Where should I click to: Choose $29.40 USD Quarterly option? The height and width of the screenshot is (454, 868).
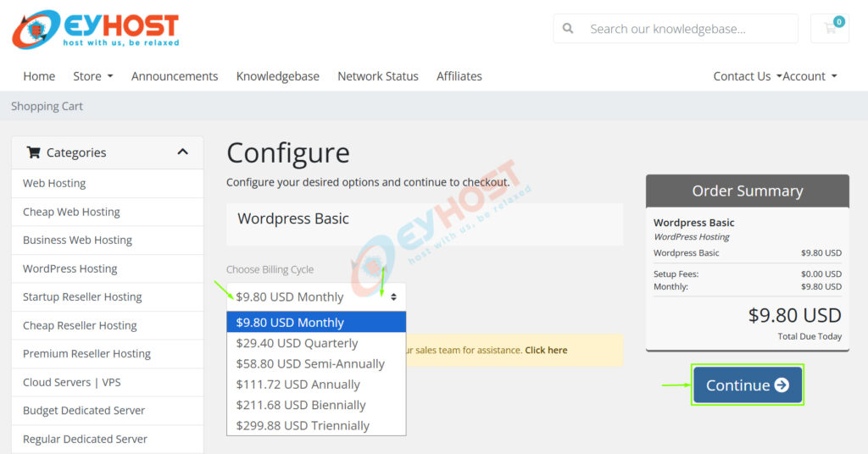point(316,343)
